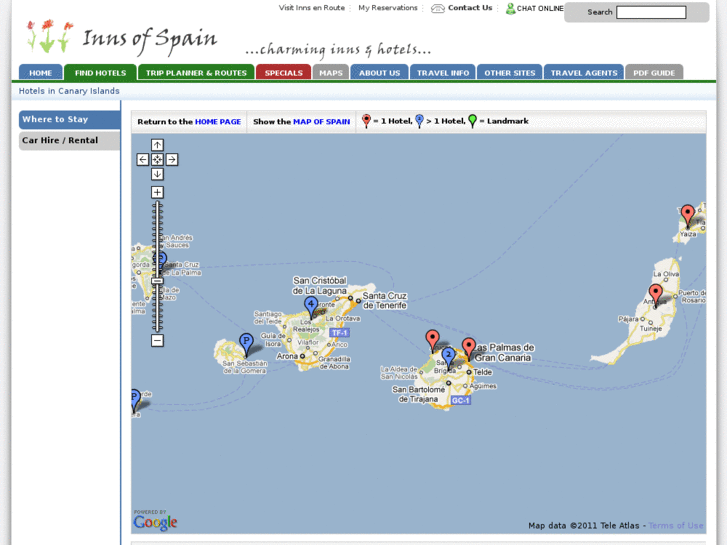Click blue marker 2 on Gran Canaria

point(448,357)
